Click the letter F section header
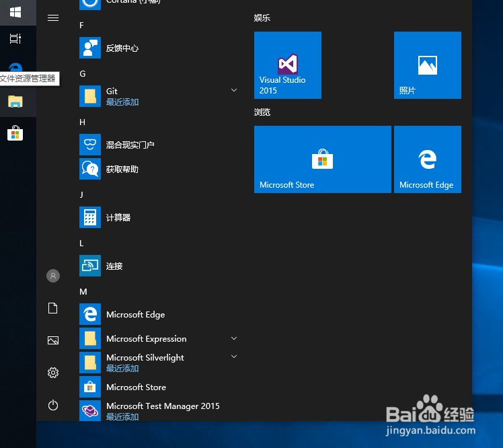Viewport: 503px width, 448px height. point(81,26)
